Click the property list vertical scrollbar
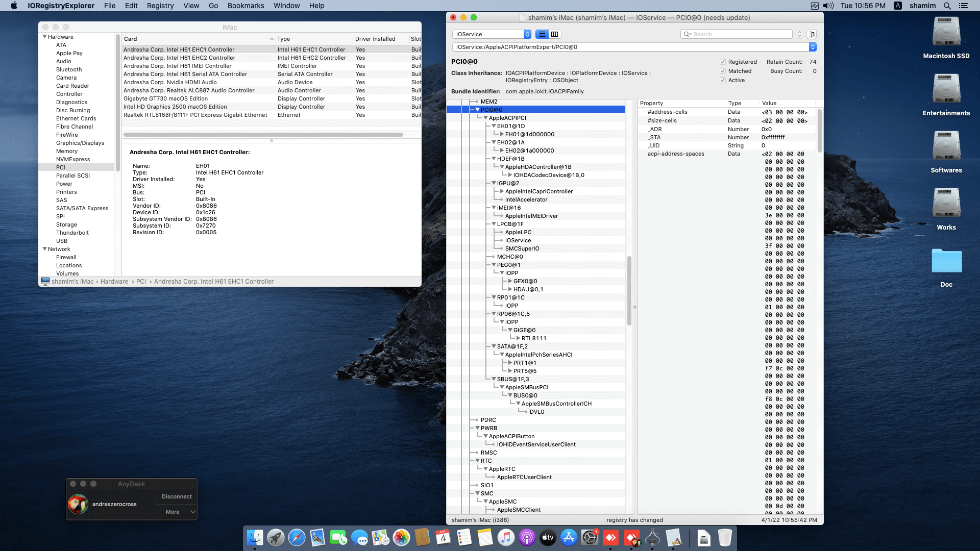Screen dimensions: 980x551 pyautogui.click(x=820, y=130)
